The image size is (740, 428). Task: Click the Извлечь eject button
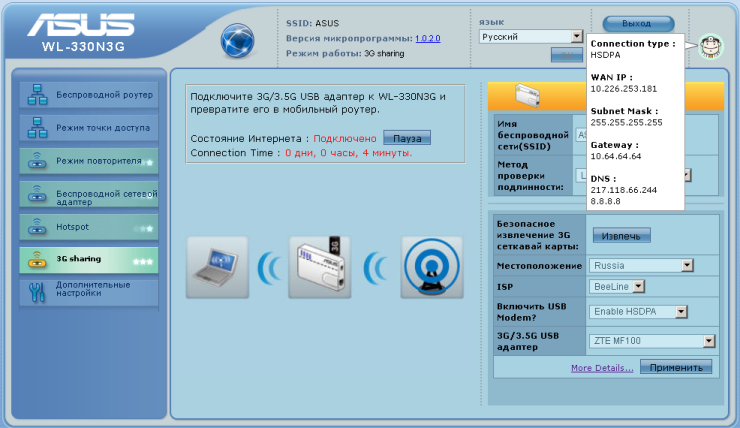[622, 236]
